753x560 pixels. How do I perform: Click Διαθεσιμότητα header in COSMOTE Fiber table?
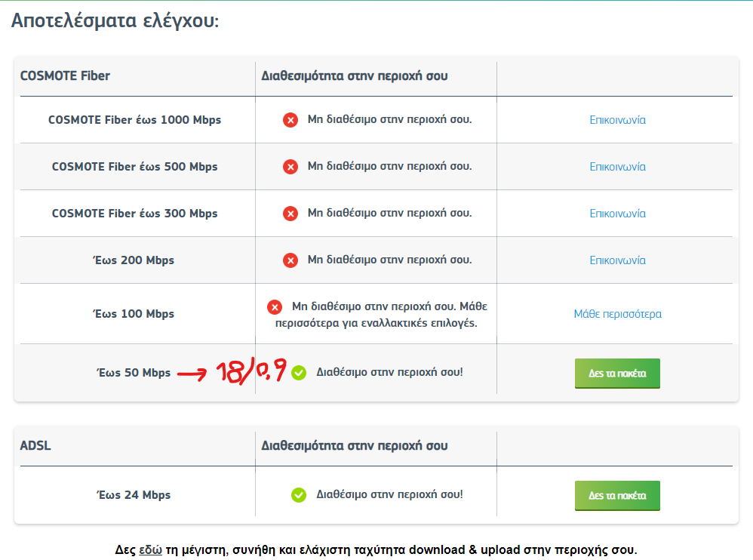click(x=355, y=76)
